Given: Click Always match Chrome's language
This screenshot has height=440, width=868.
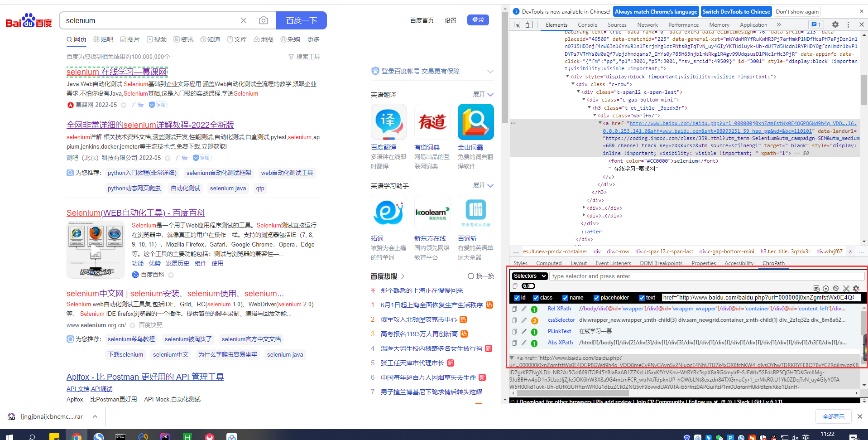Looking at the screenshot, I should 656,12.
